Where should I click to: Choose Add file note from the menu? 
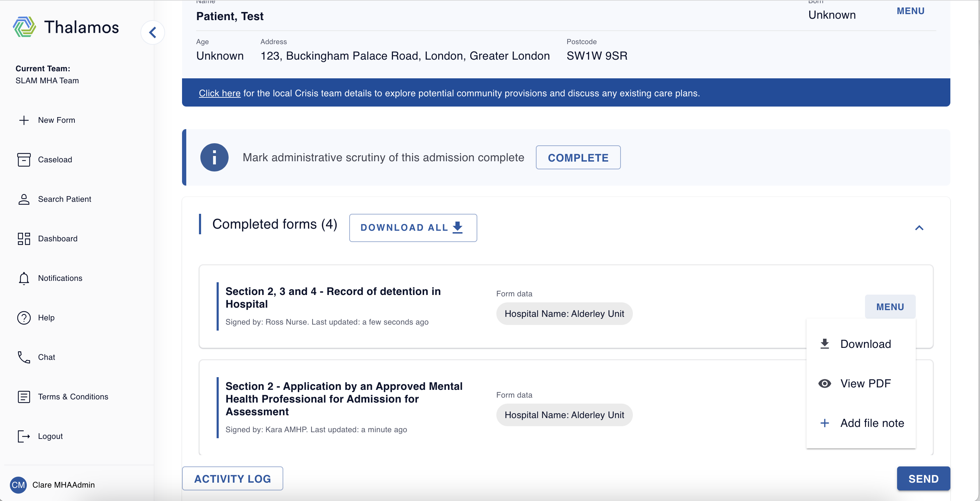tap(861, 423)
